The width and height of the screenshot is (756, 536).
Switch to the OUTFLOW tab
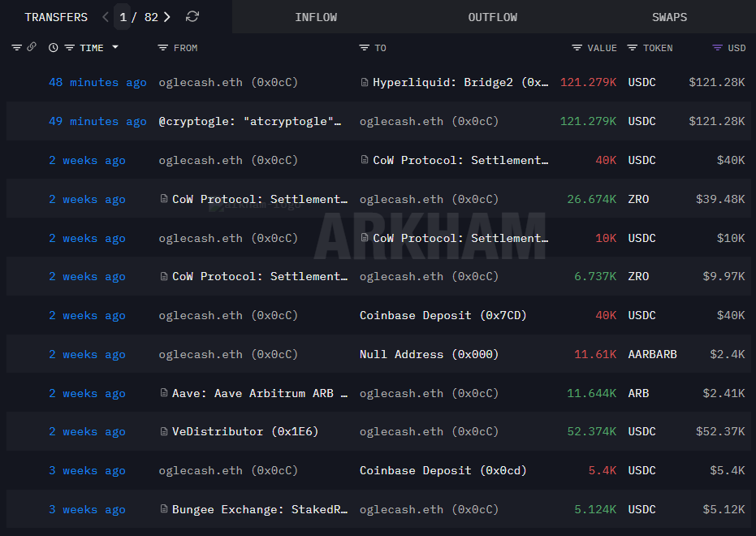(492, 17)
